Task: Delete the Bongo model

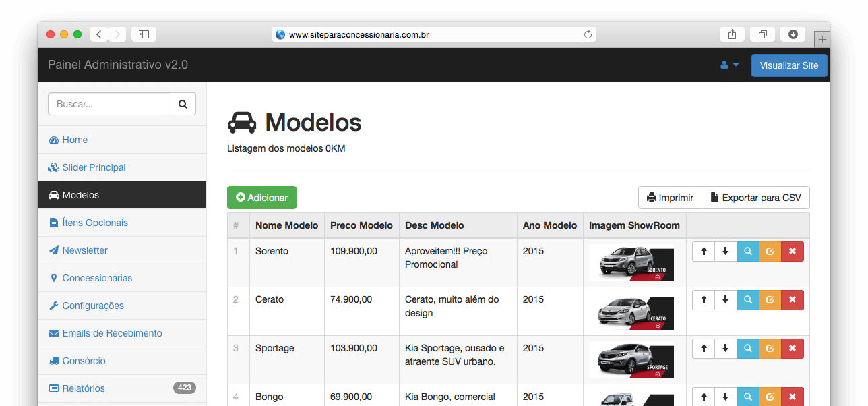Action: tap(793, 397)
